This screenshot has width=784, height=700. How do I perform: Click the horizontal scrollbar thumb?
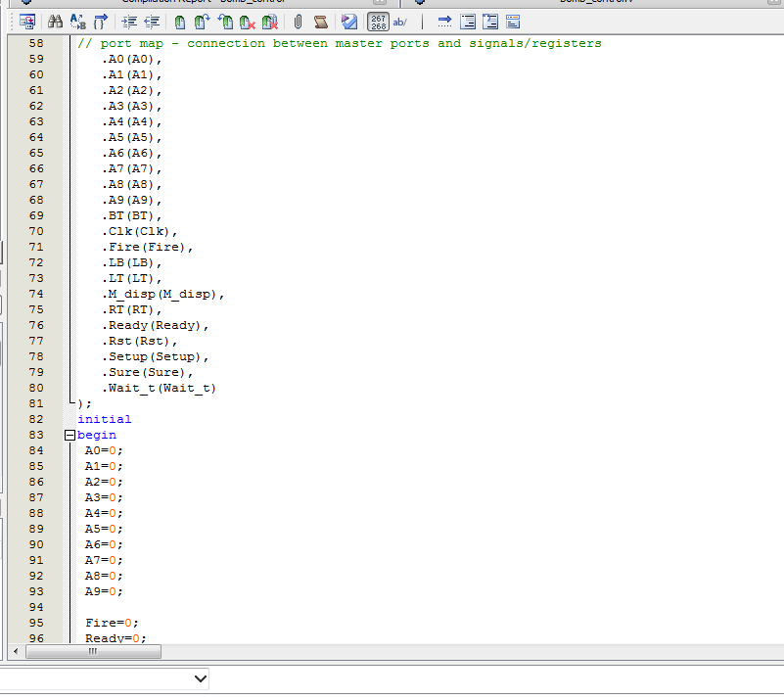point(92,651)
